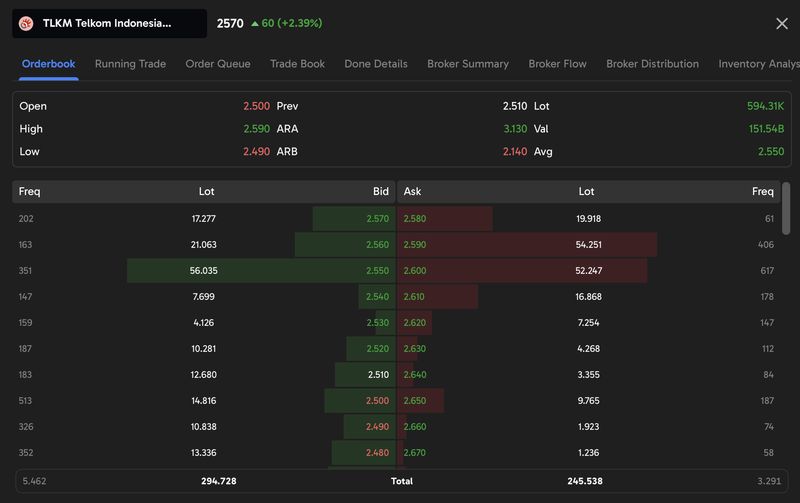800x503 pixels.
Task: Click ask lot 16.868
Action: pos(588,296)
